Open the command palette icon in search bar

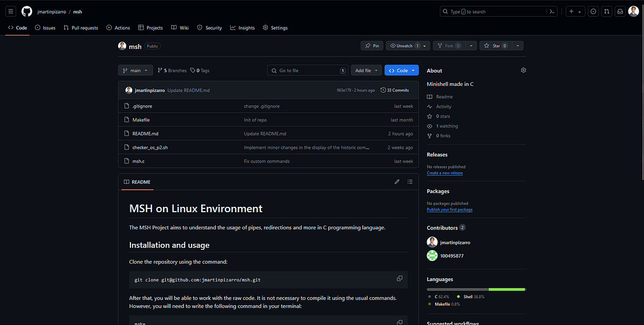pyautogui.click(x=552, y=11)
